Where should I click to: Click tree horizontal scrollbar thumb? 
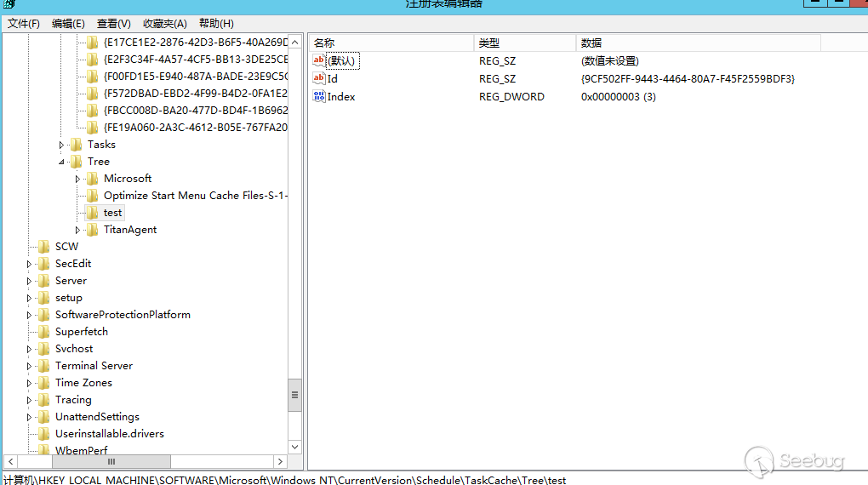pos(111,461)
